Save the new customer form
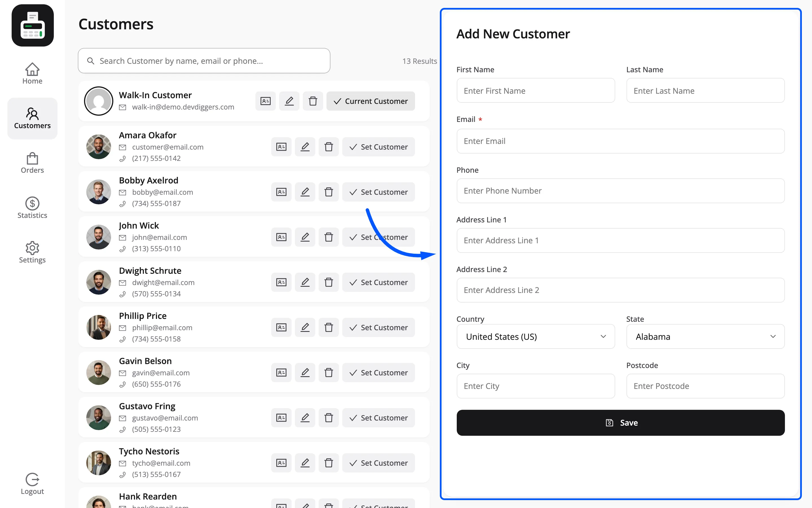 (x=620, y=423)
